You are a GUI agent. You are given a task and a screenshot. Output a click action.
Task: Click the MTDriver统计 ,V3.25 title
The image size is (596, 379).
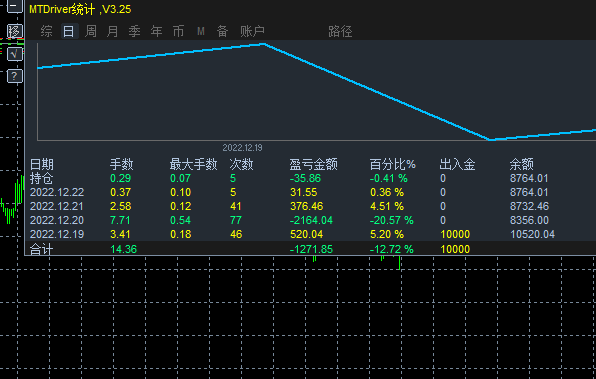(x=80, y=10)
